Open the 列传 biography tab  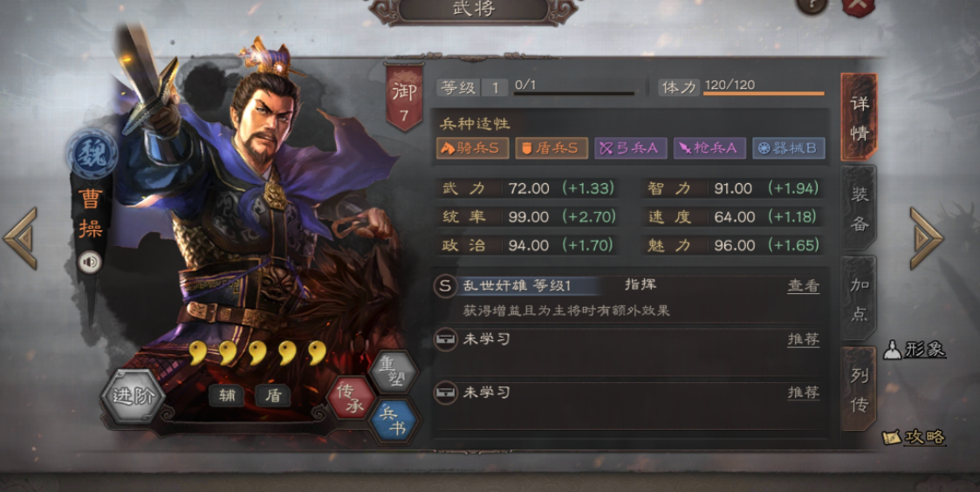coord(859,389)
